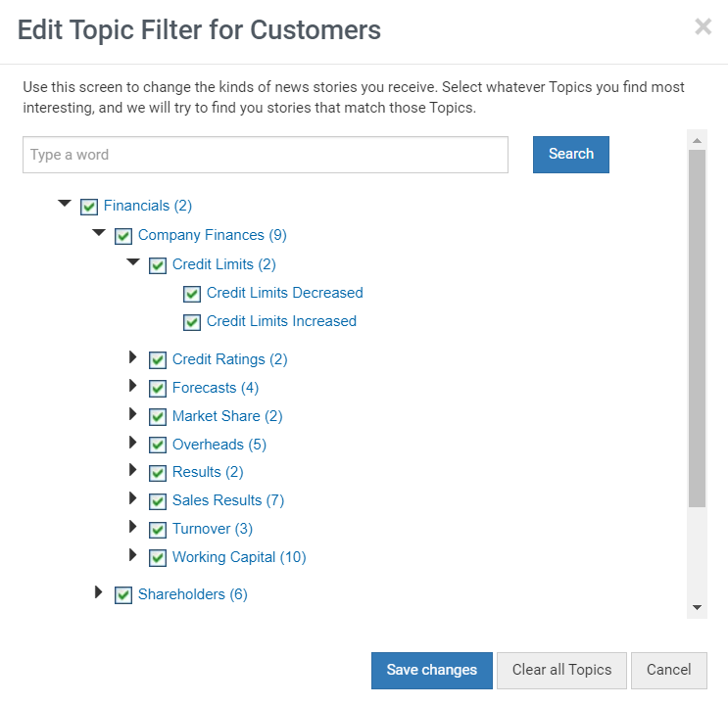Toggle the Credit Limits Decreased checkbox

tap(192, 294)
